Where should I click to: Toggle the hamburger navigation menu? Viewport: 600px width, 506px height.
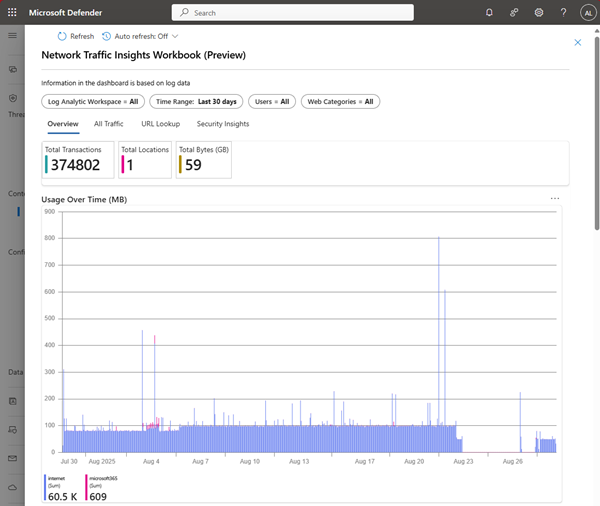pos(13,36)
